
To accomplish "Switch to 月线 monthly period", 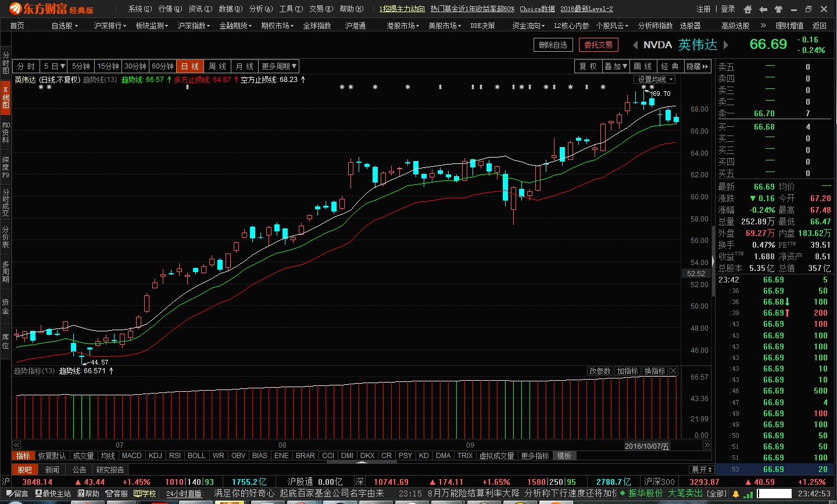I will [245, 66].
